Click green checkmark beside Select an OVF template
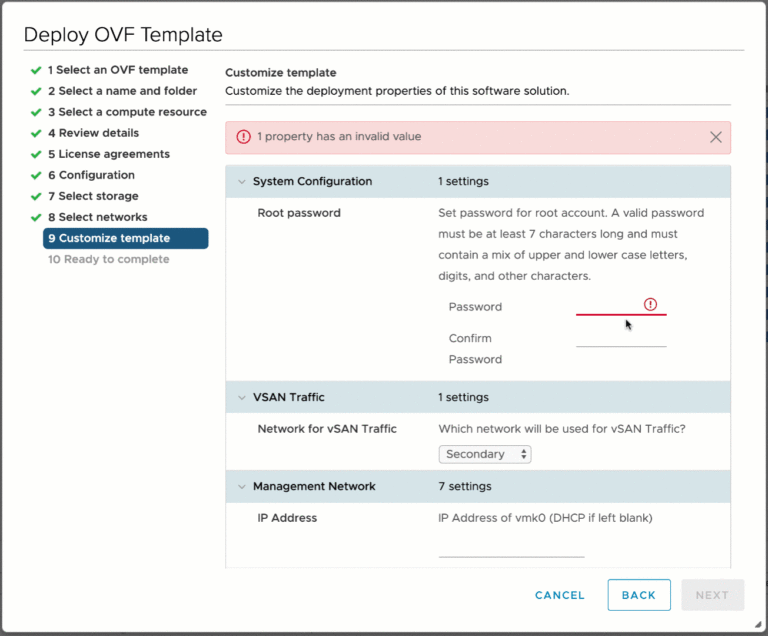This screenshot has height=636, width=768. click(x=36, y=70)
